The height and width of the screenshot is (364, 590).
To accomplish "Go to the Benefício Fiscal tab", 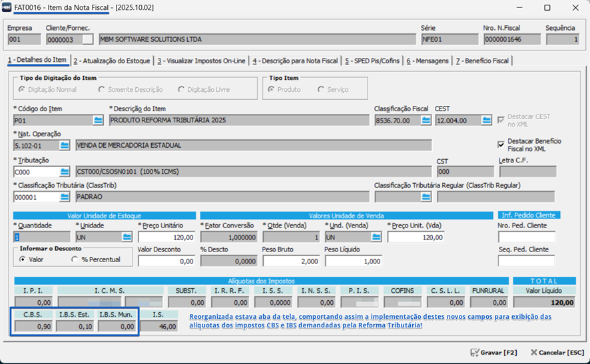I will coord(481,61).
